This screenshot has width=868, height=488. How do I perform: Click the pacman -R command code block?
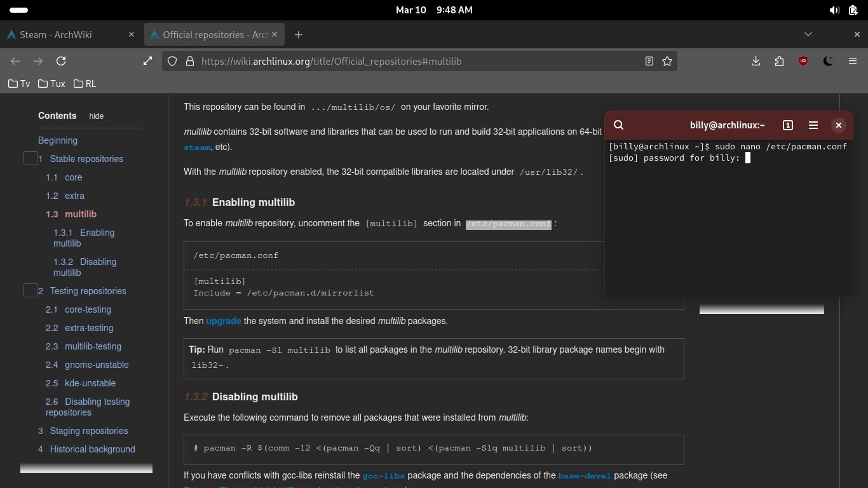[x=434, y=450]
